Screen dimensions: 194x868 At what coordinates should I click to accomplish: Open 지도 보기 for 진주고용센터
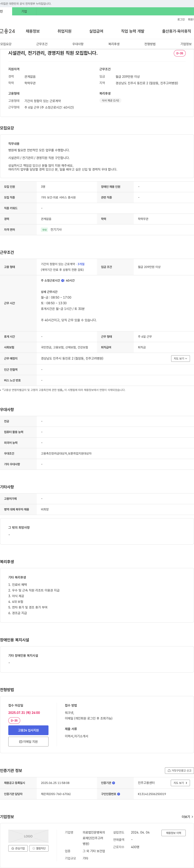(180, 783)
